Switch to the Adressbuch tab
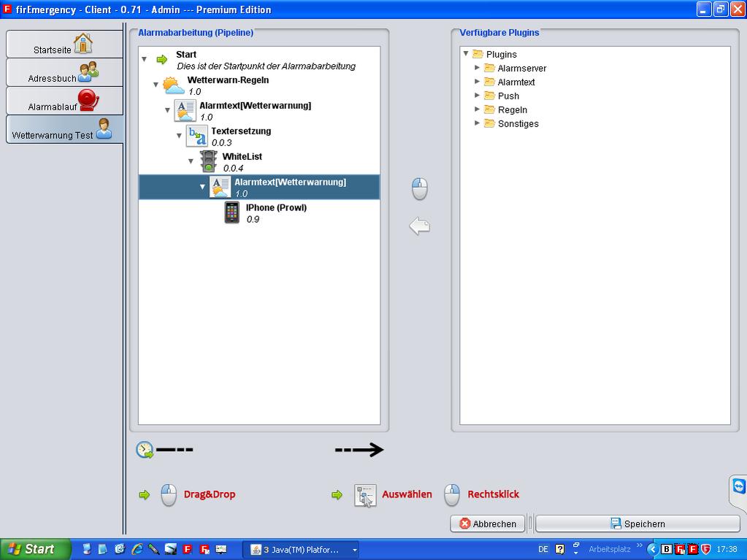Image resolution: width=747 pixels, height=560 pixels. pyautogui.click(x=64, y=73)
